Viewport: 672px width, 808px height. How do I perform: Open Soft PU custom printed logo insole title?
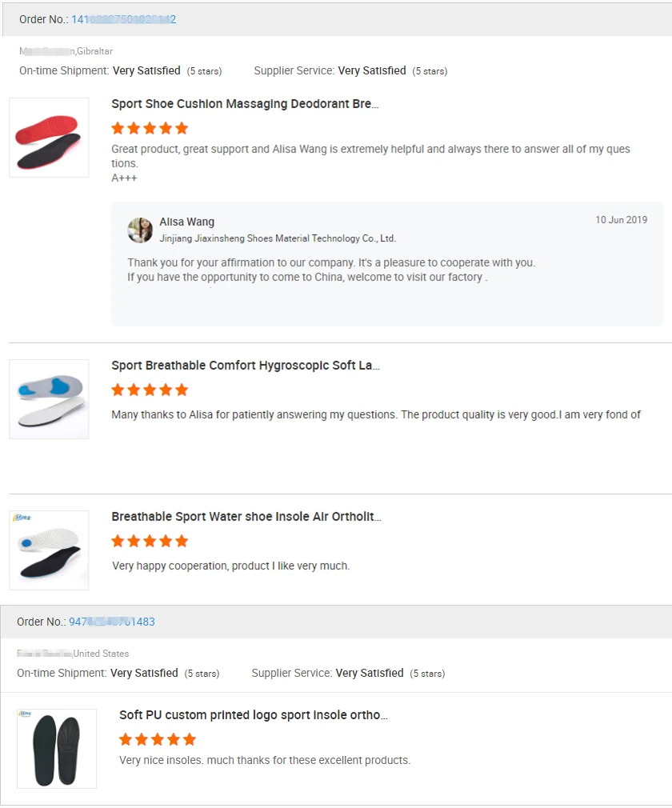coord(253,715)
